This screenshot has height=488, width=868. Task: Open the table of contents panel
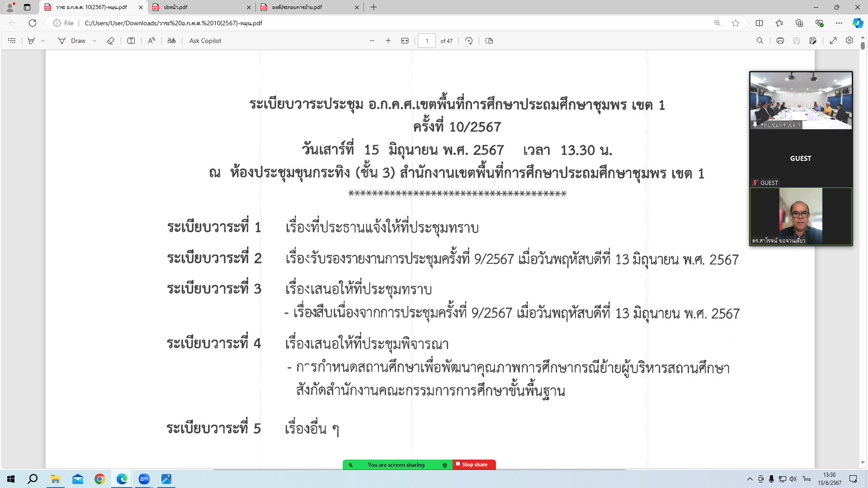pos(12,41)
